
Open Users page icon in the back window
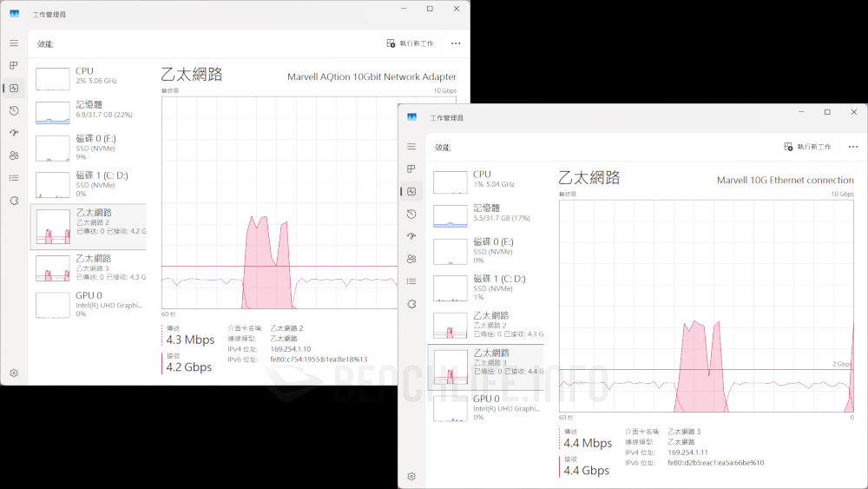pyautogui.click(x=14, y=155)
